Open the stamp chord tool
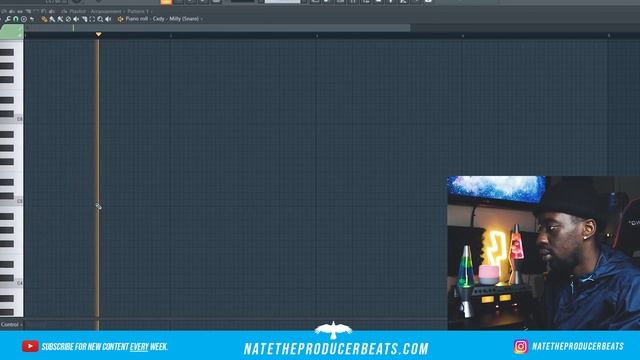This screenshot has height=360, width=640. click(x=24, y=19)
